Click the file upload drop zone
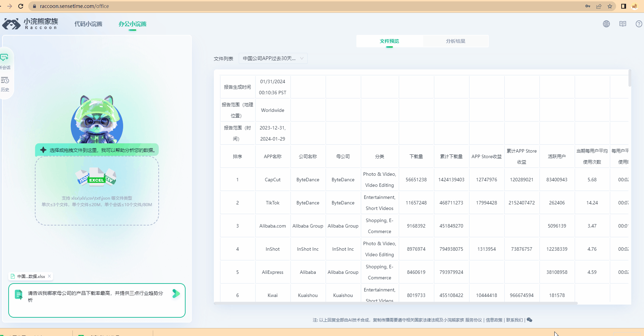 coord(97,191)
